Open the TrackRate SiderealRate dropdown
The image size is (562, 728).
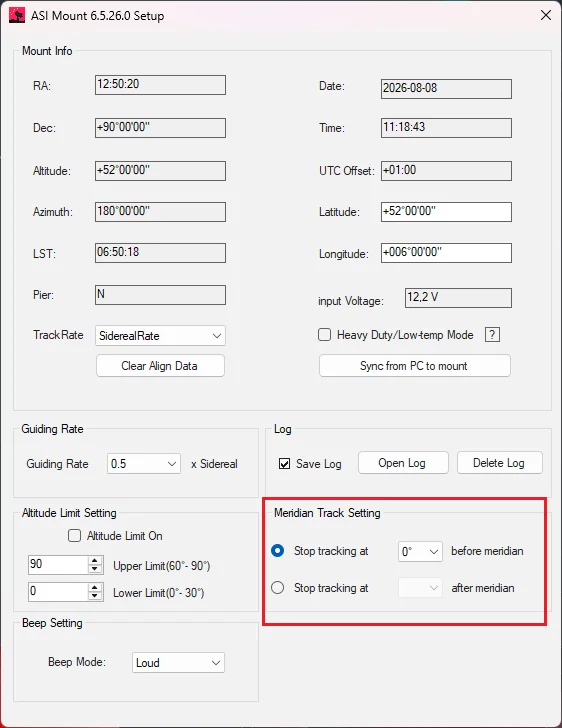(160, 336)
